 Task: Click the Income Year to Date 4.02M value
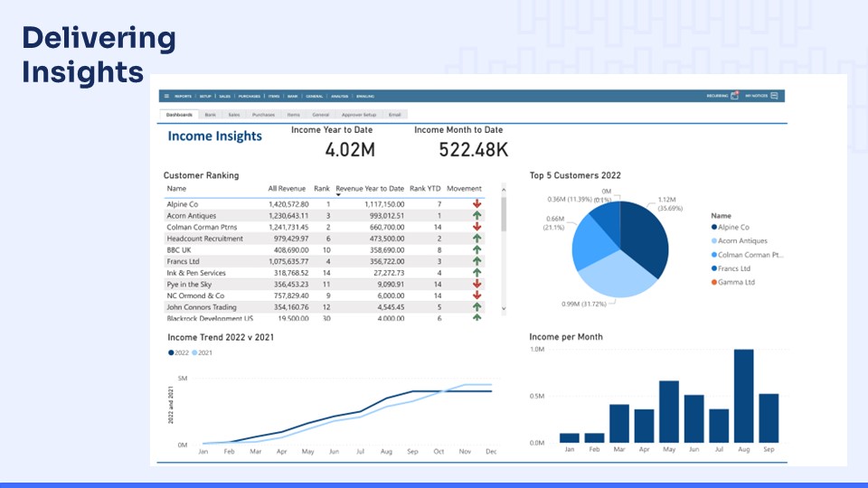point(350,150)
